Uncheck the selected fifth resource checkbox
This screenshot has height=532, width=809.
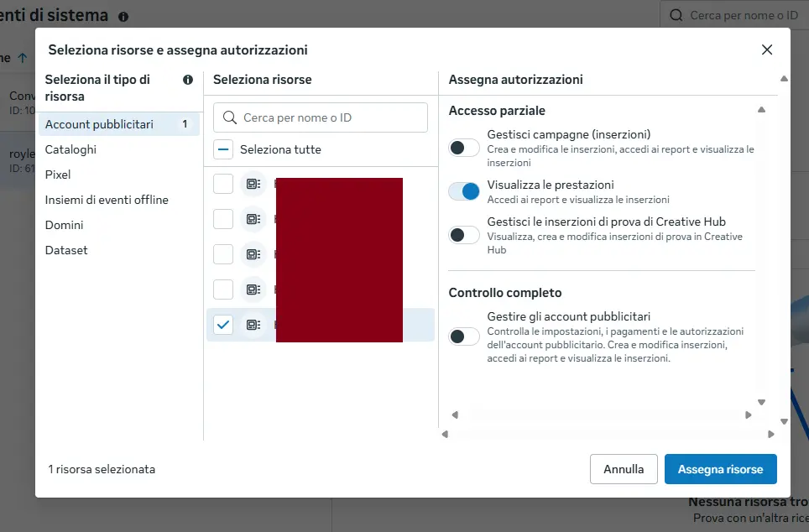223,325
